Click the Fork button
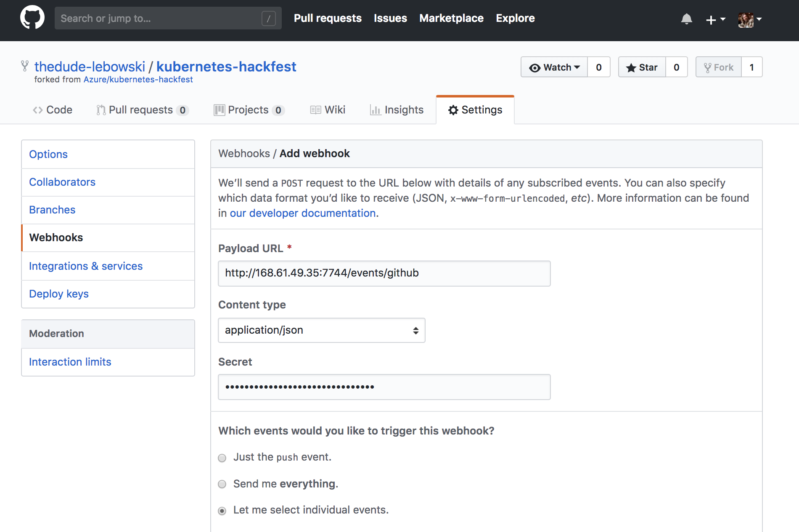Screen dimensions: 799x532 click(719, 67)
